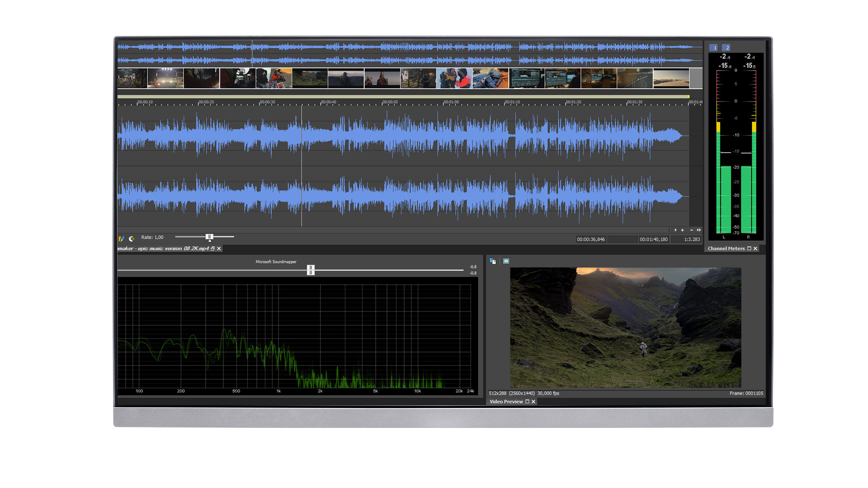The height and width of the screenshot is (488, 868).
Task: Maximize the Channel Meters panel
Action: 749,249
